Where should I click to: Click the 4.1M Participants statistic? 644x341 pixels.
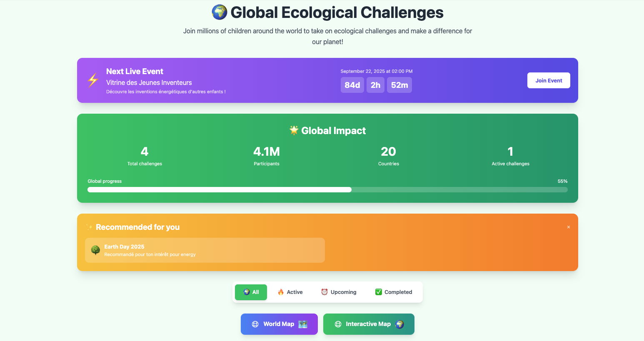(x=267, y=156)
